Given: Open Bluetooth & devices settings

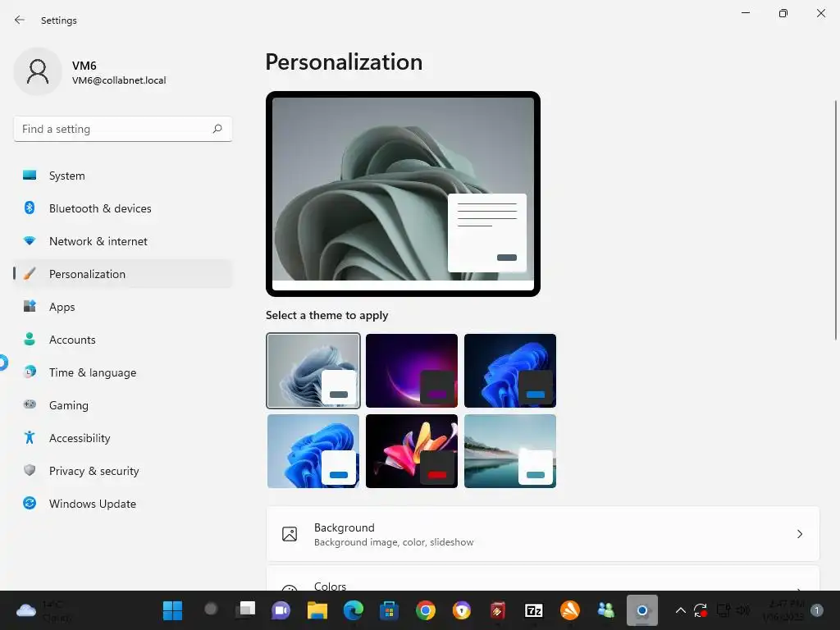Looking at the screenshot, I should (123, 208).
